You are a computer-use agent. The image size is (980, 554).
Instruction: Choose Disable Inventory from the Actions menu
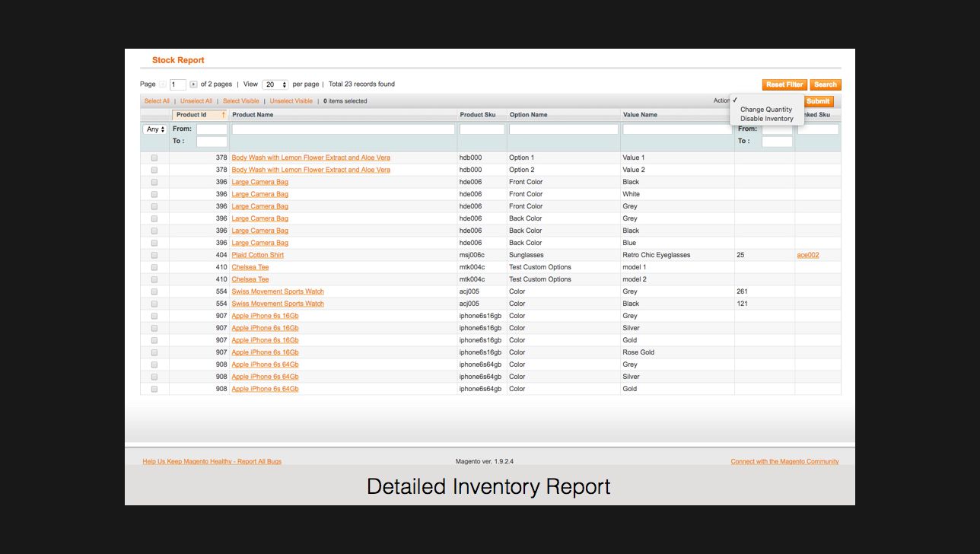766,118
